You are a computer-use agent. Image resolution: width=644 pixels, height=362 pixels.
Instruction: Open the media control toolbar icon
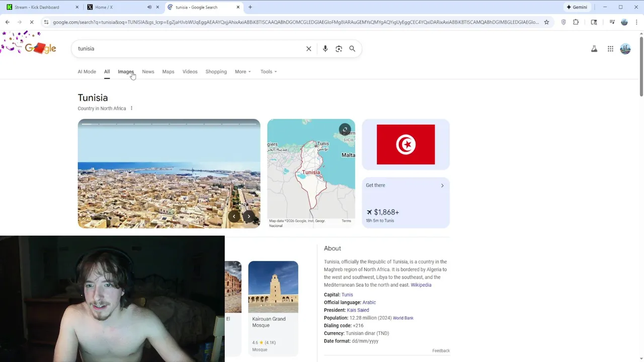click(612, 22)
